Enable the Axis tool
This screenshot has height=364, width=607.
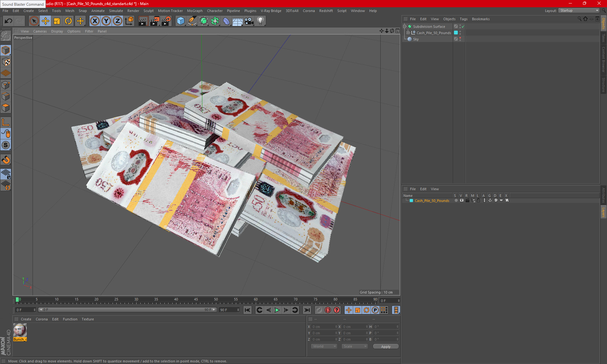[x=6, y=122]
